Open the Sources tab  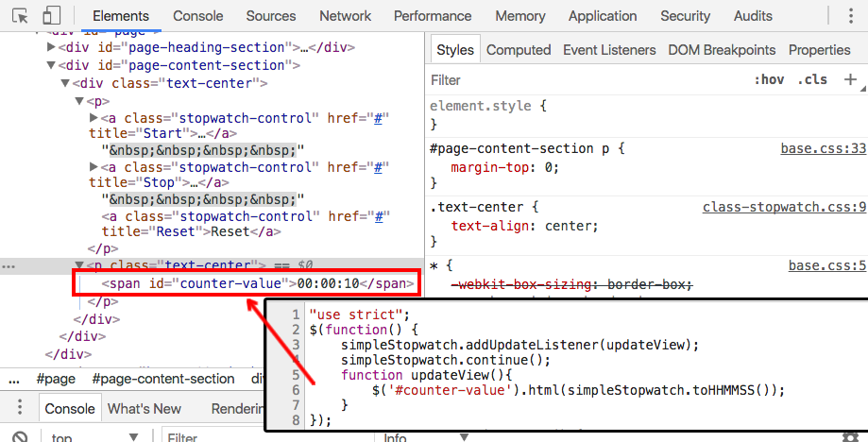271,16
